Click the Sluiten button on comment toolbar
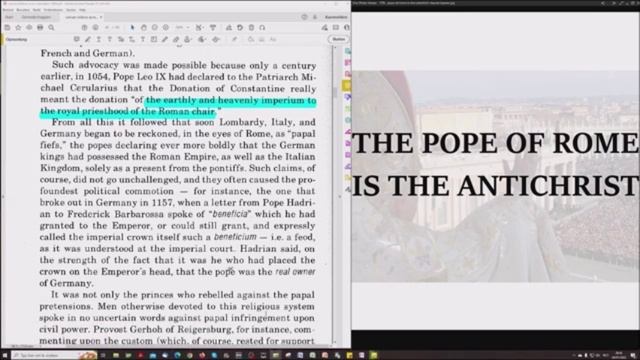This screenshot has height=360, width=640. click(x=338, y=39)
